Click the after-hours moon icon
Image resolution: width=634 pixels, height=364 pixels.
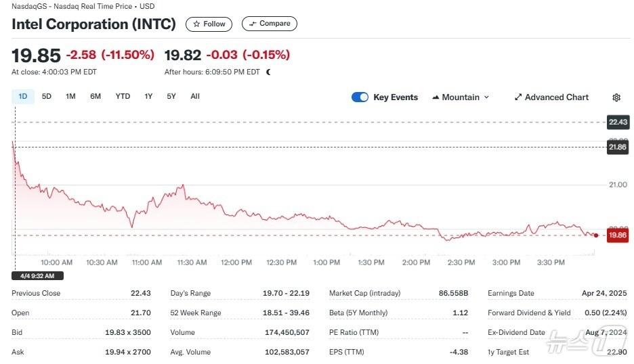pyautogui.click(x=269, y=72)
